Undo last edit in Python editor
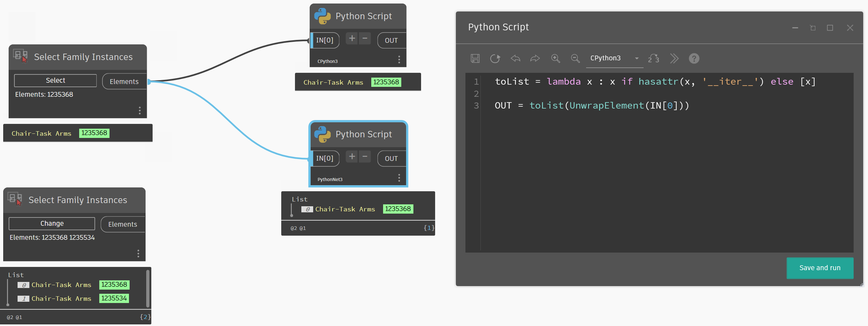This screenshot has width=868, height=326. pos(515,58)
